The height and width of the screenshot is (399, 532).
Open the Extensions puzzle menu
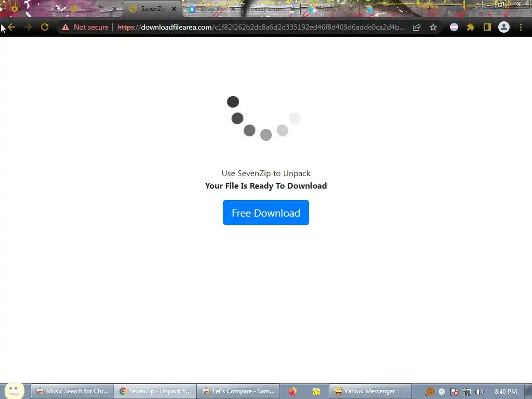click(x=470, y=27)
